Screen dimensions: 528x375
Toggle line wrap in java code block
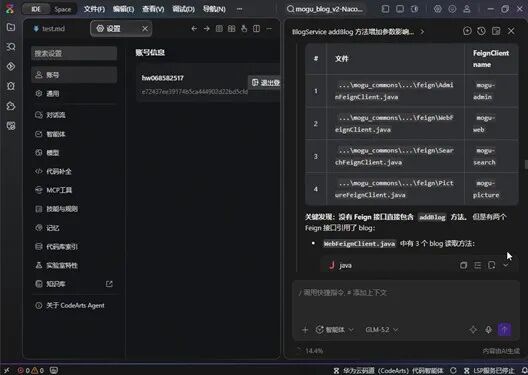click(477, 265)
